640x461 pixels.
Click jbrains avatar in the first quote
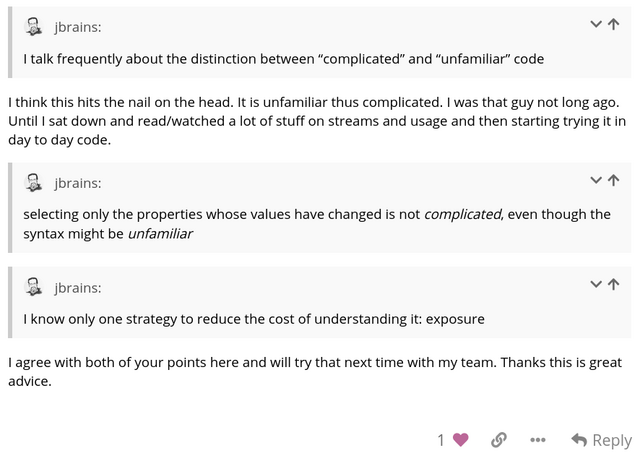[x=34, y=26]
